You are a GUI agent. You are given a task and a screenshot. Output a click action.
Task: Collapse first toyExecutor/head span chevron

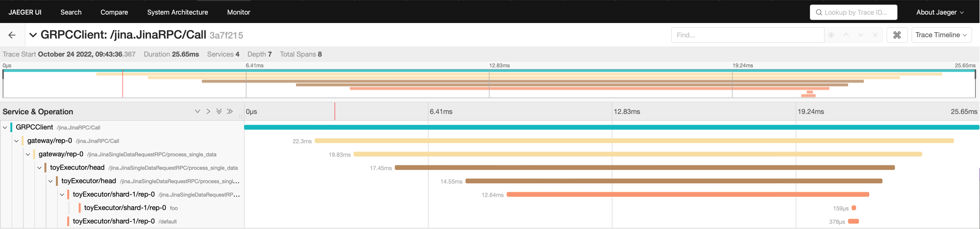point(39,168)
